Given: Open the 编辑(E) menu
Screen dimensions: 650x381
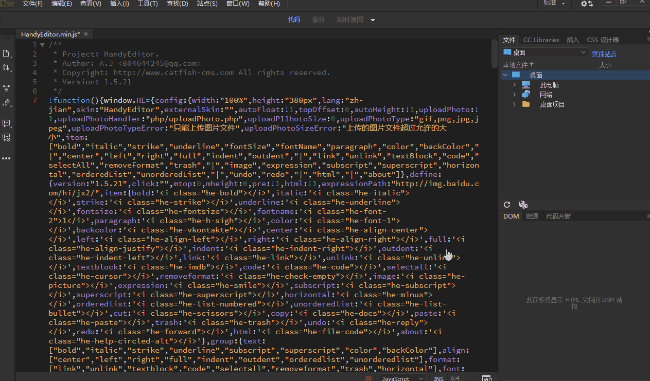Looking at the screenshot, I should [x=61, y=3].
